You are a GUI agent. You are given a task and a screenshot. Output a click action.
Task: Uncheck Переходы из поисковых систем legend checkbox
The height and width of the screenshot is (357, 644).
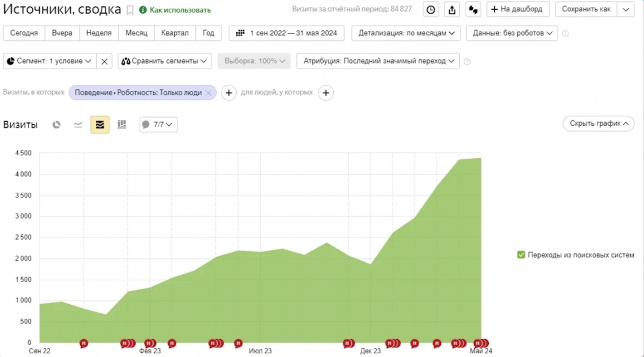pos(521,255)
